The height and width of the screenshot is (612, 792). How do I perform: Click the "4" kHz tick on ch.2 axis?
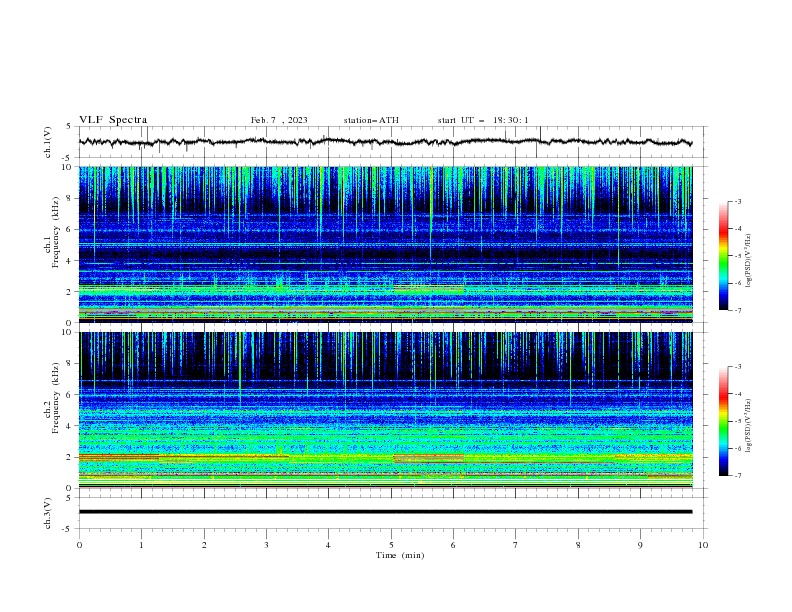click(70, 426)
